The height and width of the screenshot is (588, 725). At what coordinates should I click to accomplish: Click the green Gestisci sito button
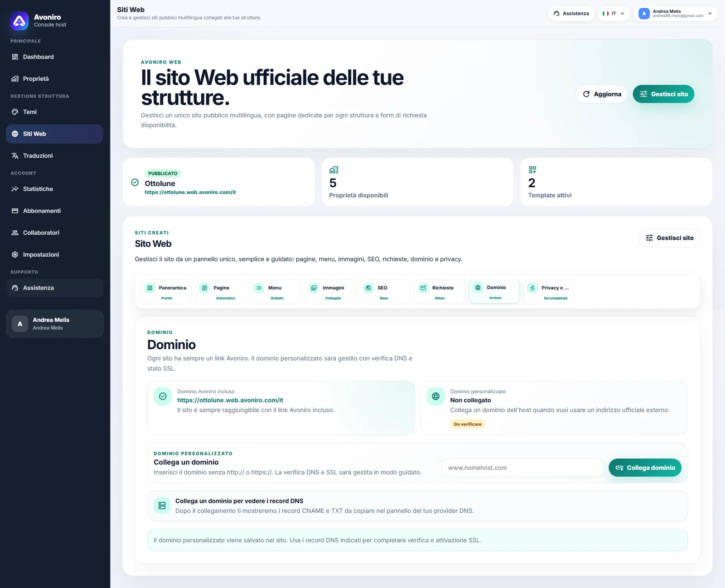click(x=663, y=94)
